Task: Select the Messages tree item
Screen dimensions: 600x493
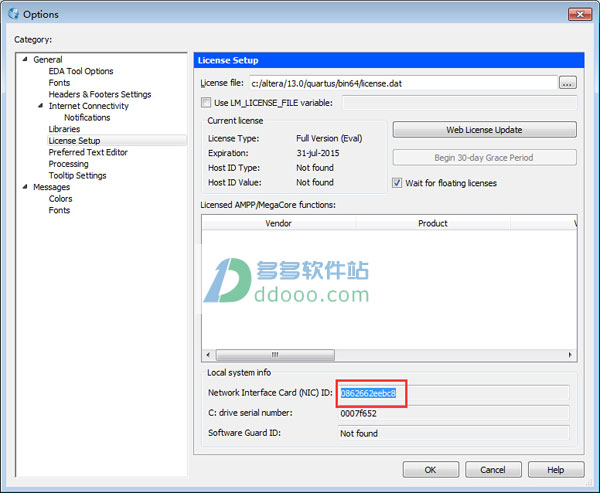Action: tap(52, 187)
